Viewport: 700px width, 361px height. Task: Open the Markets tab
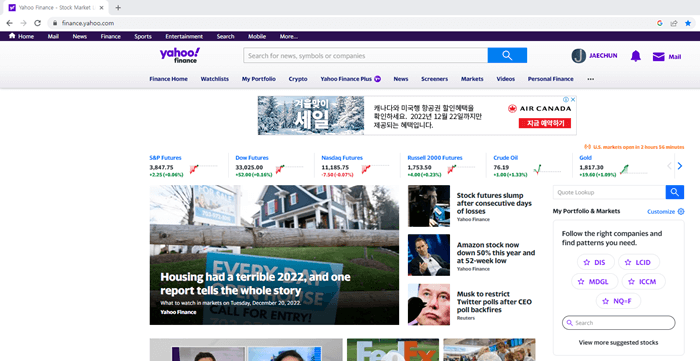pos(472,79)
